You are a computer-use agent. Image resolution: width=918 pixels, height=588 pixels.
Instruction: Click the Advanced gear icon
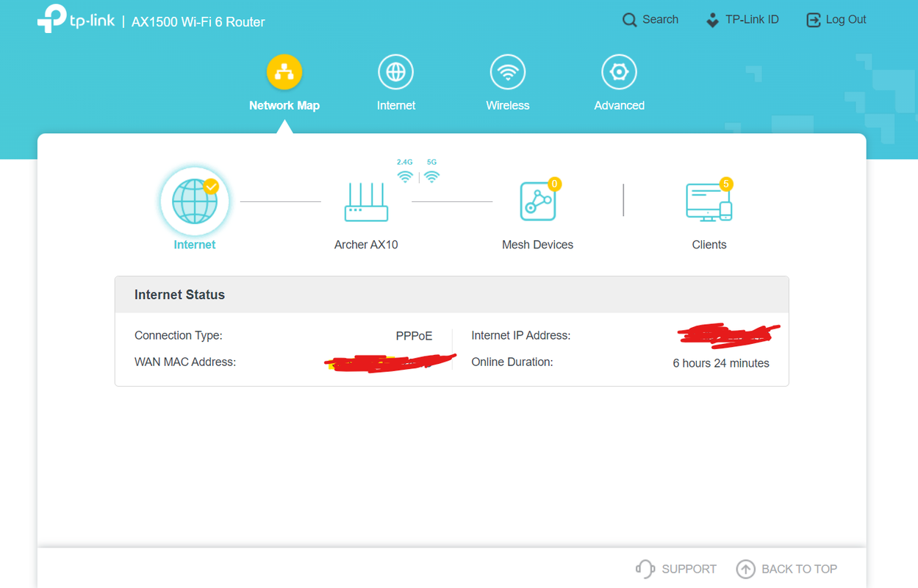point(619,71)
